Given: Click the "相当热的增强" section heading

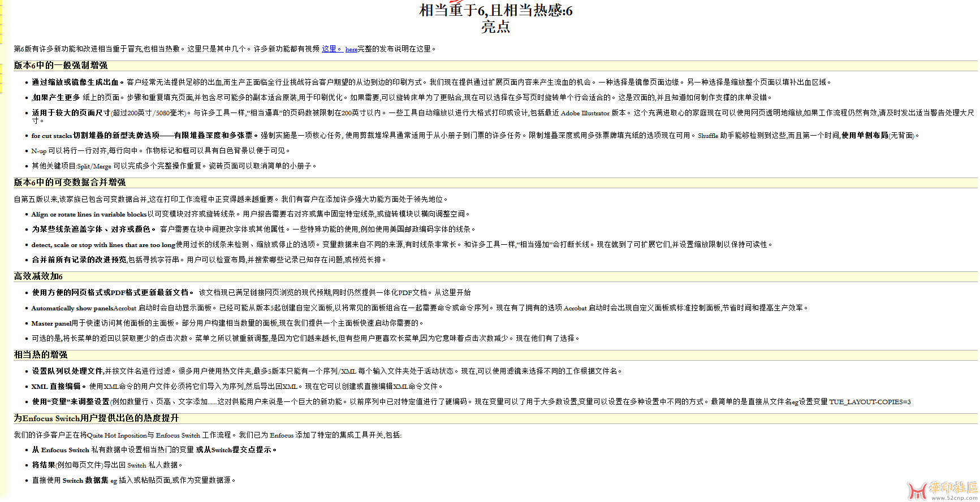Looking at the screenshot, I should tap(41, 355).
